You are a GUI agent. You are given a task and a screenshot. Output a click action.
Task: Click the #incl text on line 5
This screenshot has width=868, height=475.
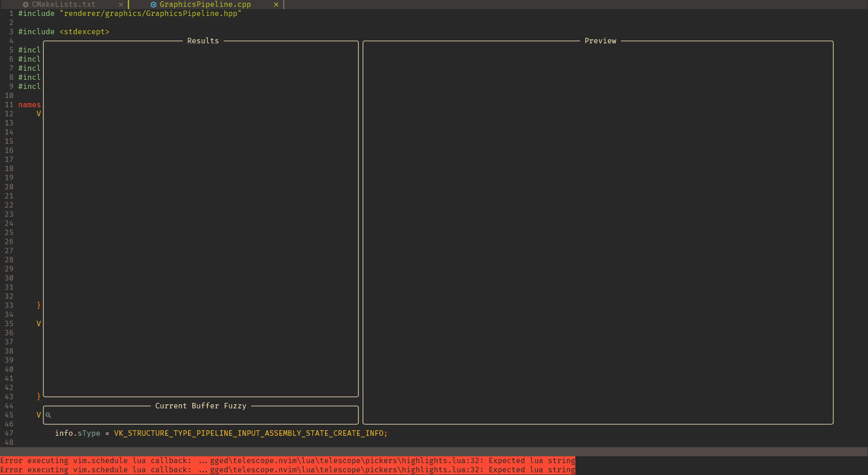[x=30, y=50]
